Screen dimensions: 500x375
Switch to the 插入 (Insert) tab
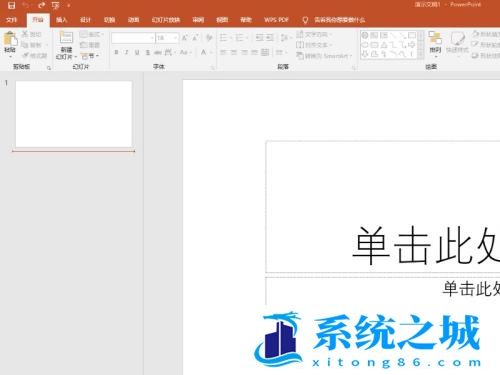tap(62, 20)
